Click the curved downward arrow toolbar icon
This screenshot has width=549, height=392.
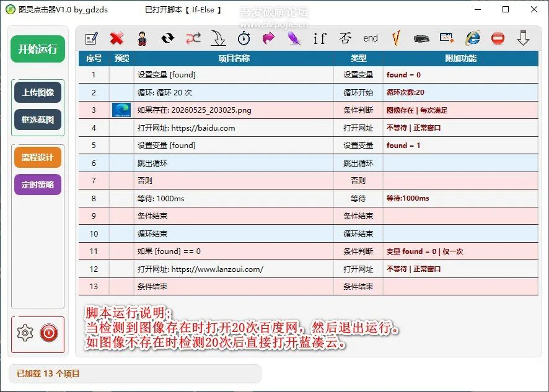[x=218, y=38]
